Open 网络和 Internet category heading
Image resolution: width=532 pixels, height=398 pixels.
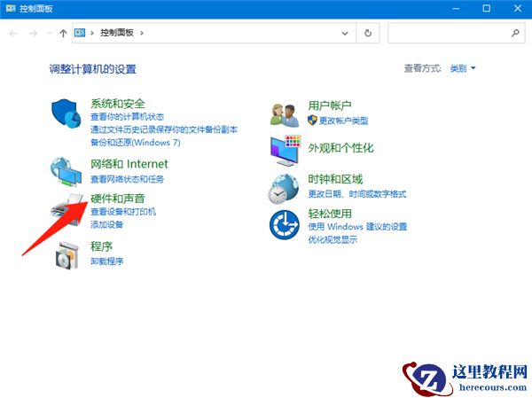(x=129, y=164)
